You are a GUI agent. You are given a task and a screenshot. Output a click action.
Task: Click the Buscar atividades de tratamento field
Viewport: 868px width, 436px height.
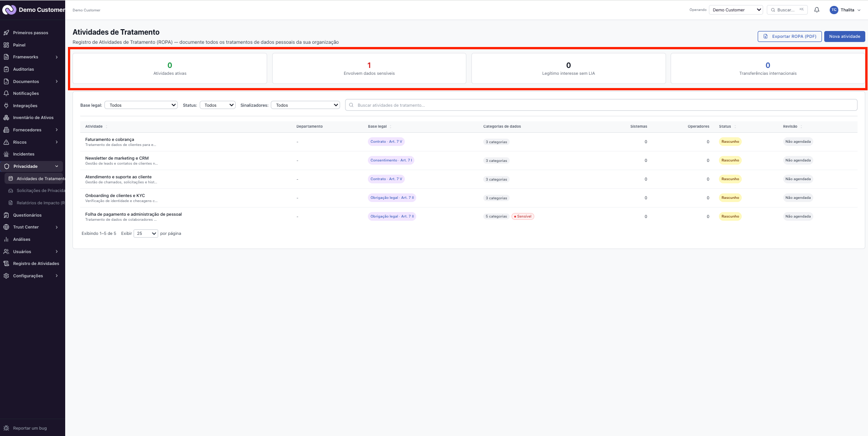click(601, 105)
